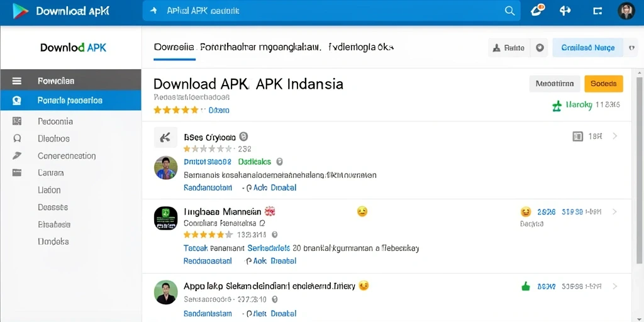Viewport: 644px width, 322px height.
Task: Click the five-star rating under Download APK Indansia
Action: pyautogui.click(x=176, y=109)
